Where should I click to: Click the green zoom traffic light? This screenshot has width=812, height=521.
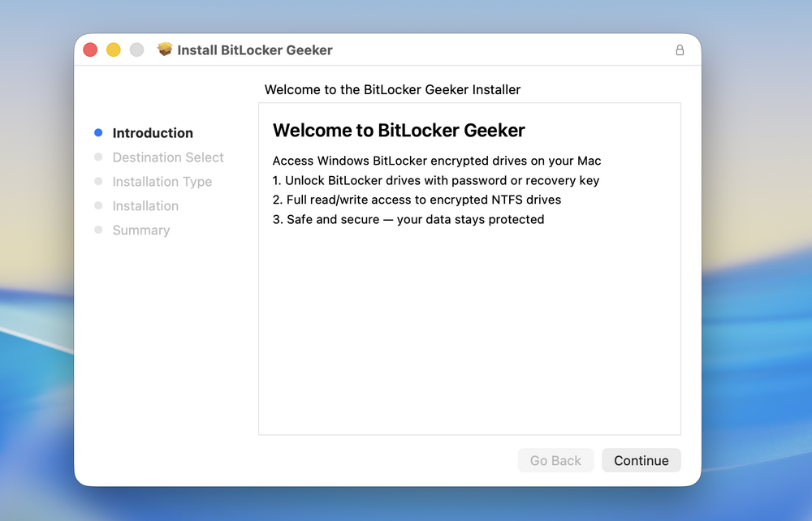click(x=136, y=49)
